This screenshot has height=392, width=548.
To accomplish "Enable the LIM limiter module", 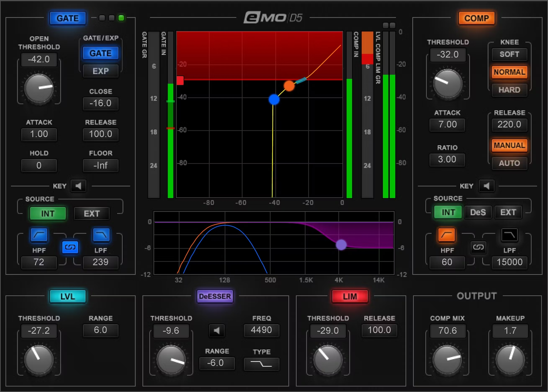I will click(350, 297).
